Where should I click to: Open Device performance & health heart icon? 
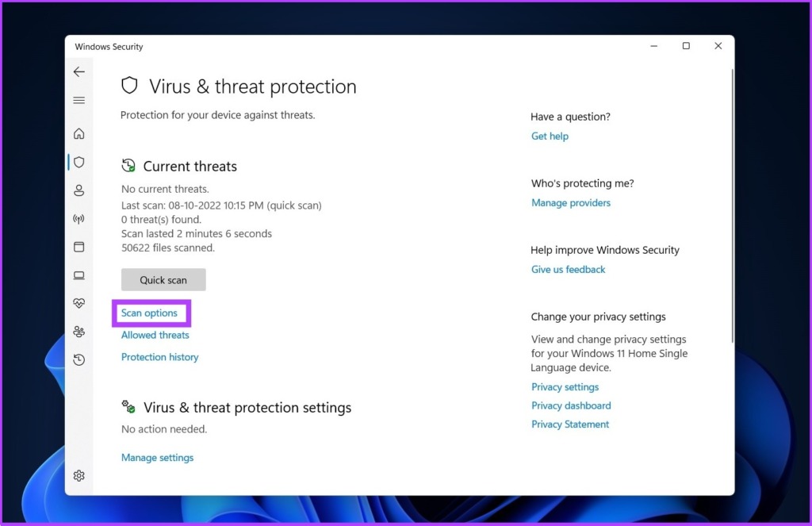79,303
